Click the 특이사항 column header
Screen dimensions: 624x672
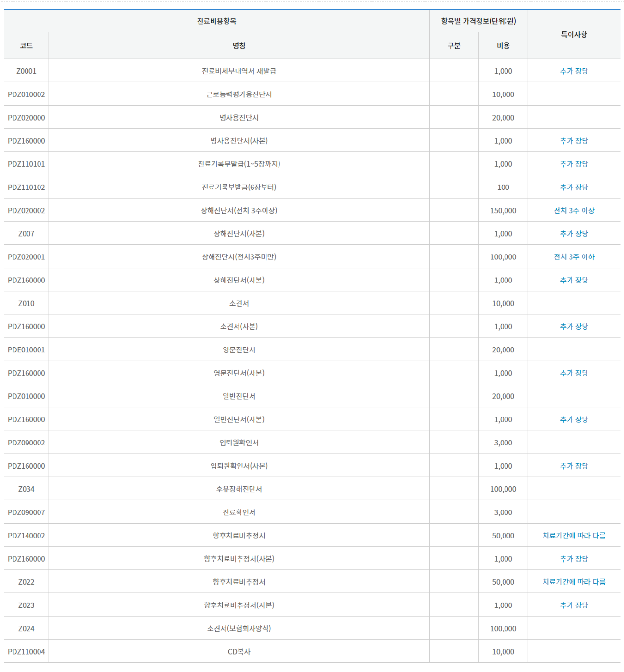[x=574, y=34]
